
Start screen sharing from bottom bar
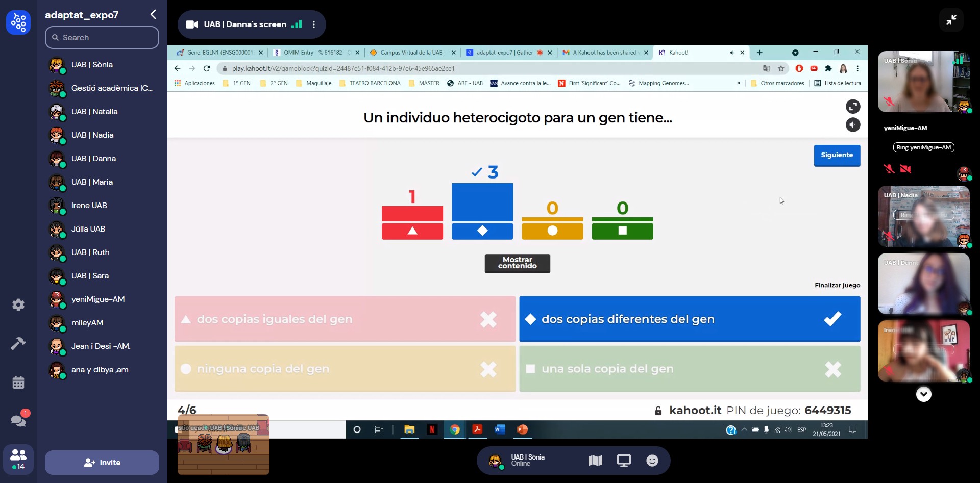[624, 461]
